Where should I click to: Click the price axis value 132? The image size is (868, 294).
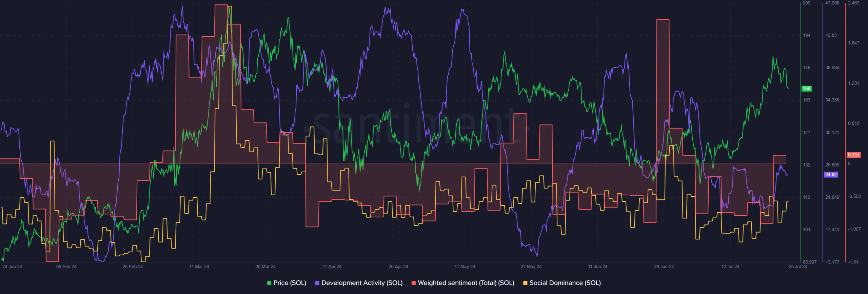click(807, 165)
